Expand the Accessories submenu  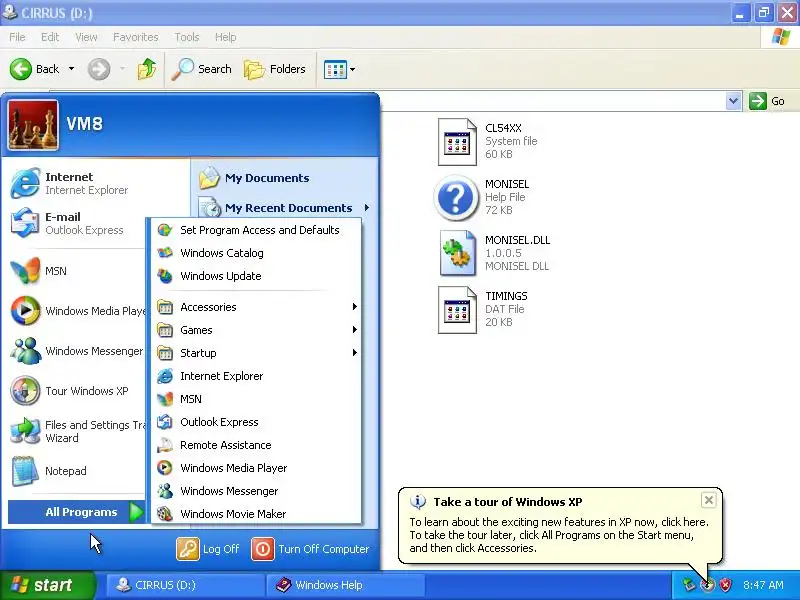point(256,307)
